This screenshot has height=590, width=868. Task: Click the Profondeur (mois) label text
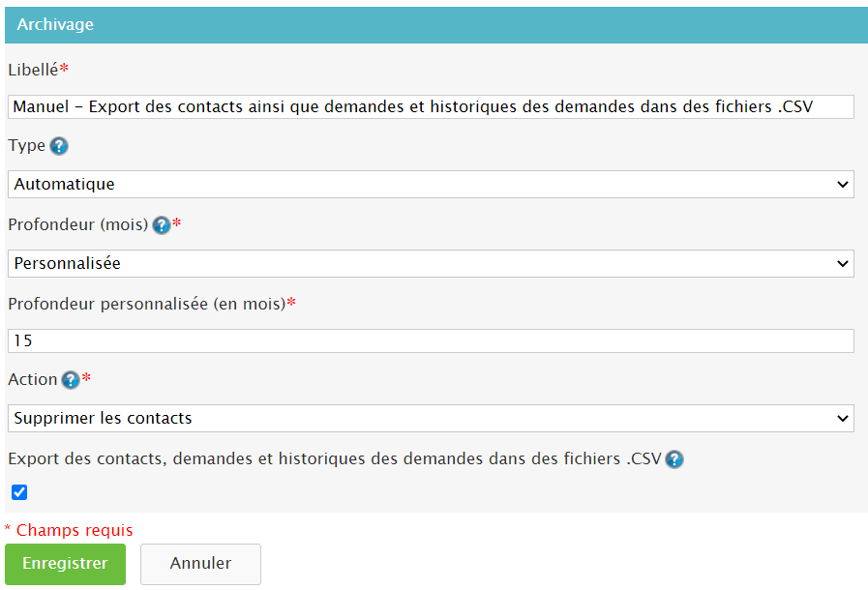coord(77,225)
